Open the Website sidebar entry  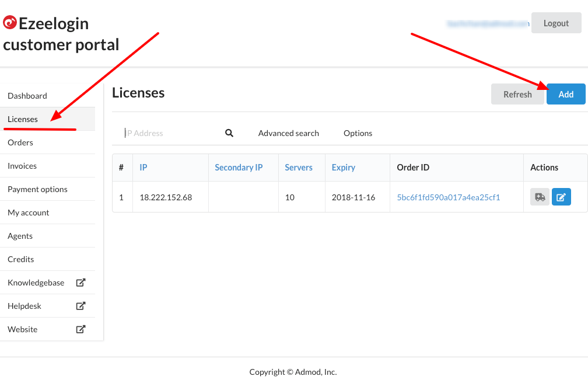[x=48, y=329]
